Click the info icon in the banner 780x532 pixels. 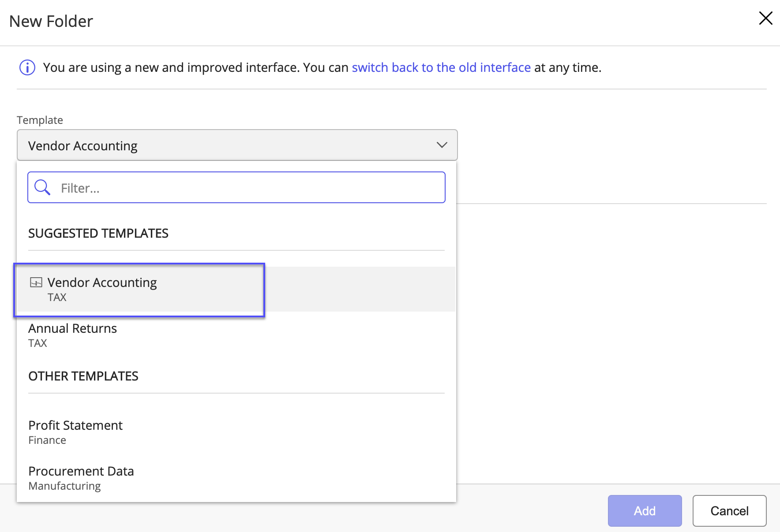click(x=27, y=68)
